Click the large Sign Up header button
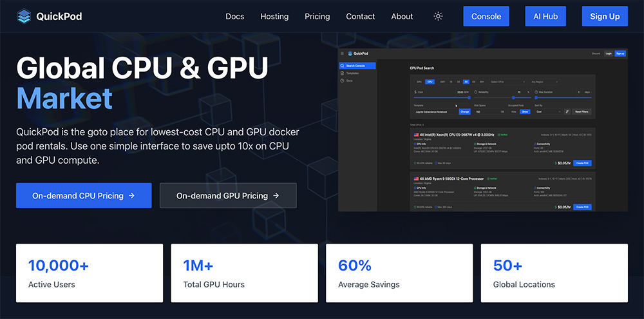The image size is (644, 319). [x=605, y=17]
